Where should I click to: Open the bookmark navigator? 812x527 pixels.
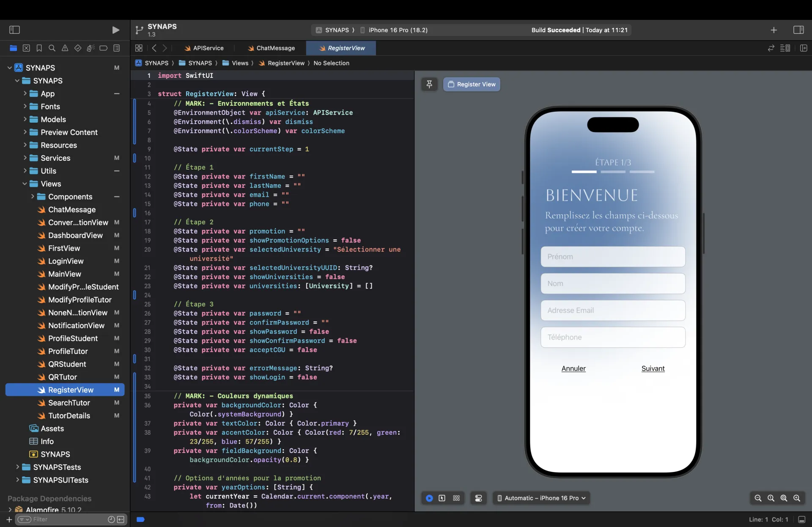point(39,48)
